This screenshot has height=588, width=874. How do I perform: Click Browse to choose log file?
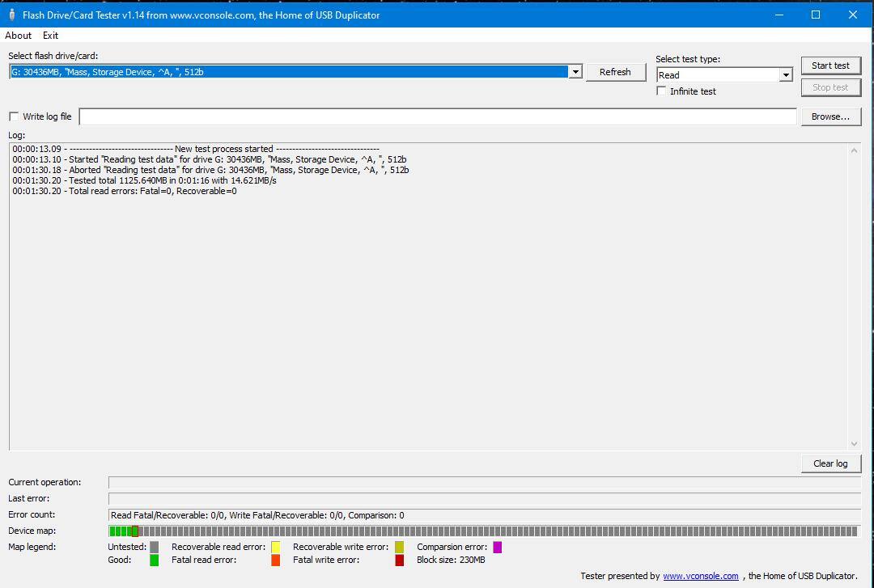pyautogui.click(x=830, y=116)
